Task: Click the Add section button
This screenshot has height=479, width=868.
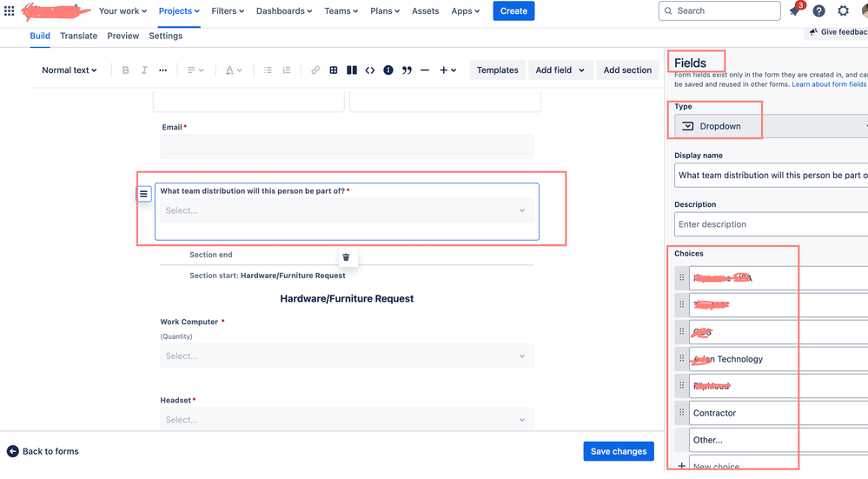Action: pos(627,70)
